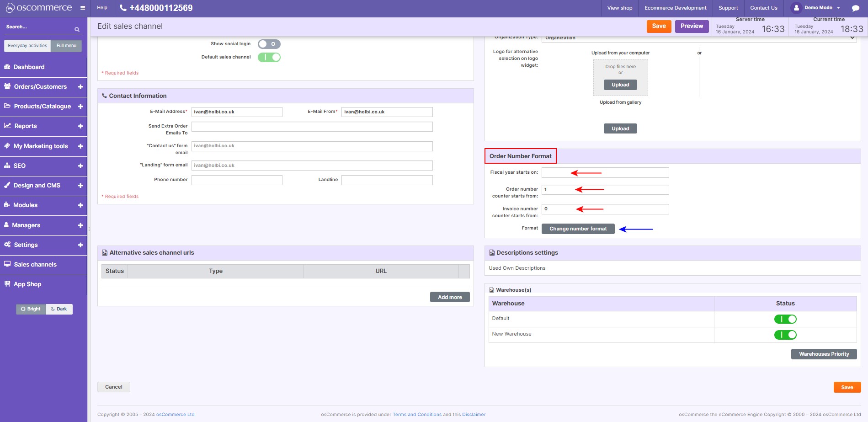Open the Terms and Conditions link
868x422 pixels.
(x=416, y=414)
